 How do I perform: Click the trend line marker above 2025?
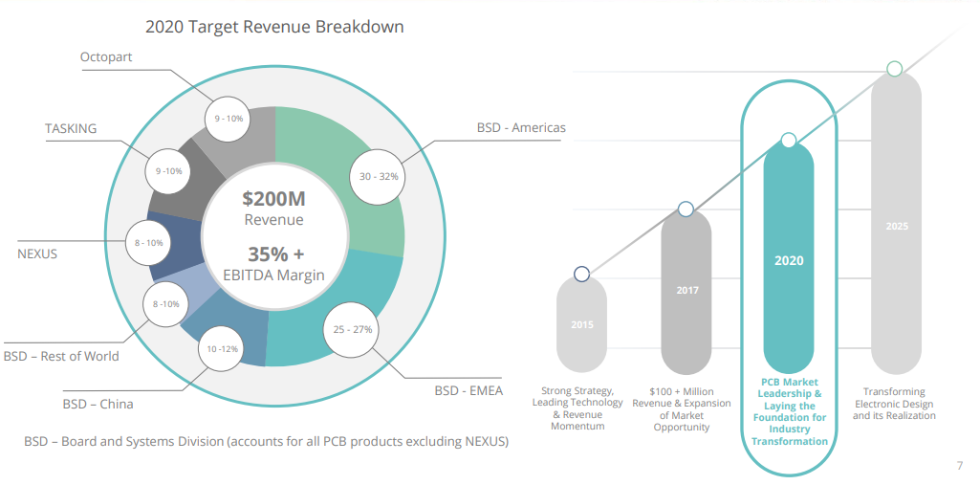click(x=895, y=68)
